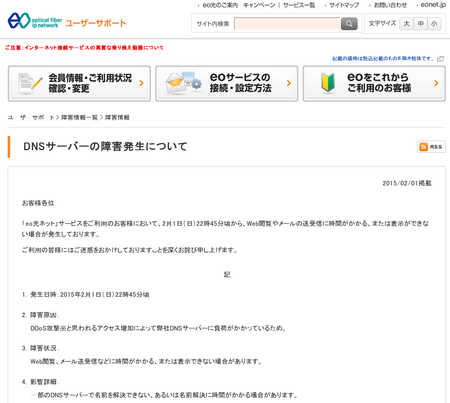
Task: Open eo光のご案内 in top menu
Action: tap(220, 5)
